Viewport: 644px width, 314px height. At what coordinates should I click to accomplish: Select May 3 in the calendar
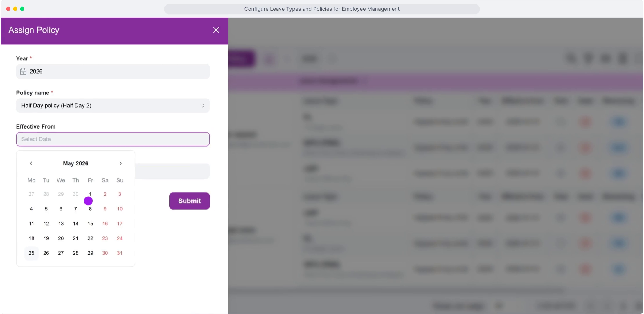pyautogui.click(x=120, y=194)
